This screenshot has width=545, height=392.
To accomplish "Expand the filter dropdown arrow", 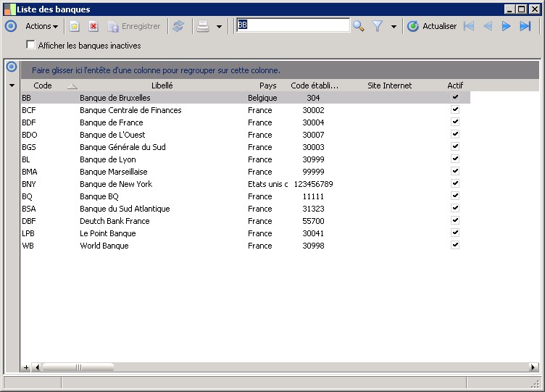I will (394, 26).
